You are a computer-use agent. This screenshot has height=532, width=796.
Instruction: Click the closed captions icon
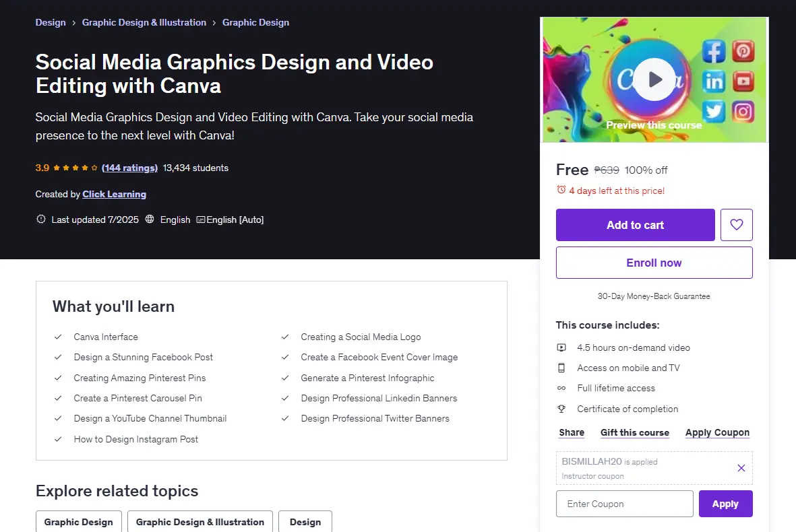(x=201, y=220)
